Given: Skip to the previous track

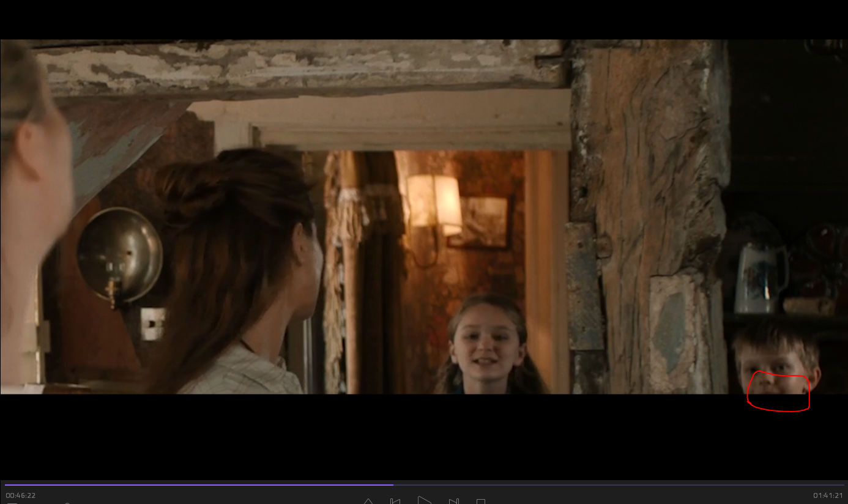Looking at the screenshot, I should tap(395, 502).
